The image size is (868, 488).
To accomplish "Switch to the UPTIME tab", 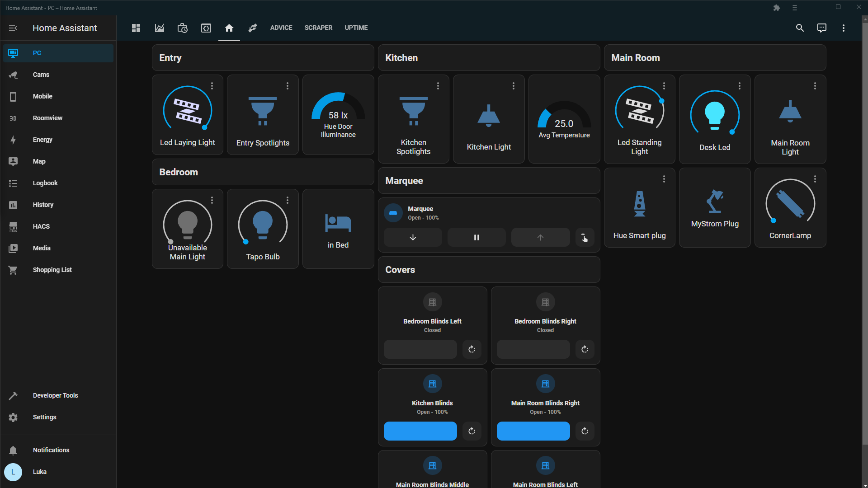I will tap(355, 28).
